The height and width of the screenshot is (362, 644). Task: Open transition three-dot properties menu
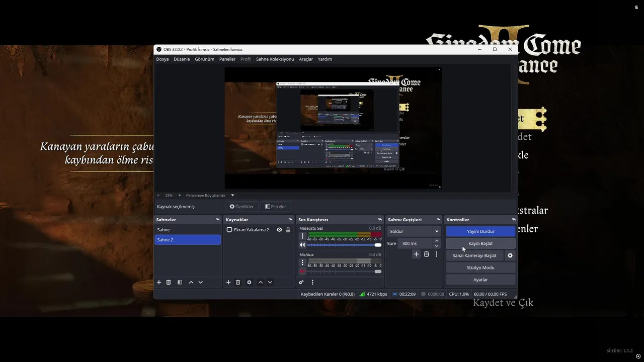click(436, 254)
